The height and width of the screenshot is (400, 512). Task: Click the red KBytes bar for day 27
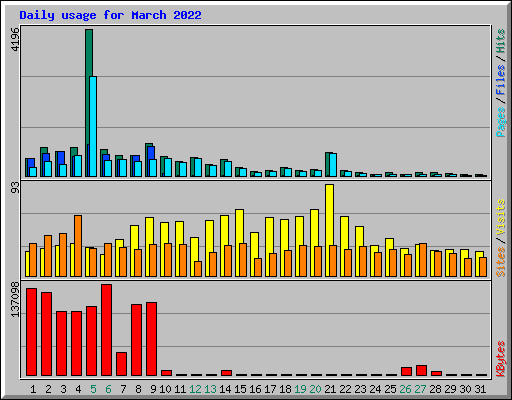422,371
